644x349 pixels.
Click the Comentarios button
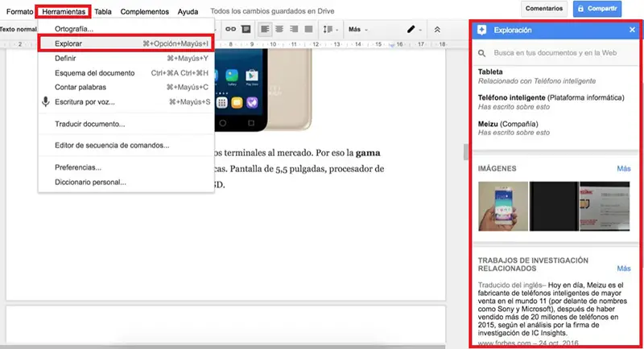[544, 9]
